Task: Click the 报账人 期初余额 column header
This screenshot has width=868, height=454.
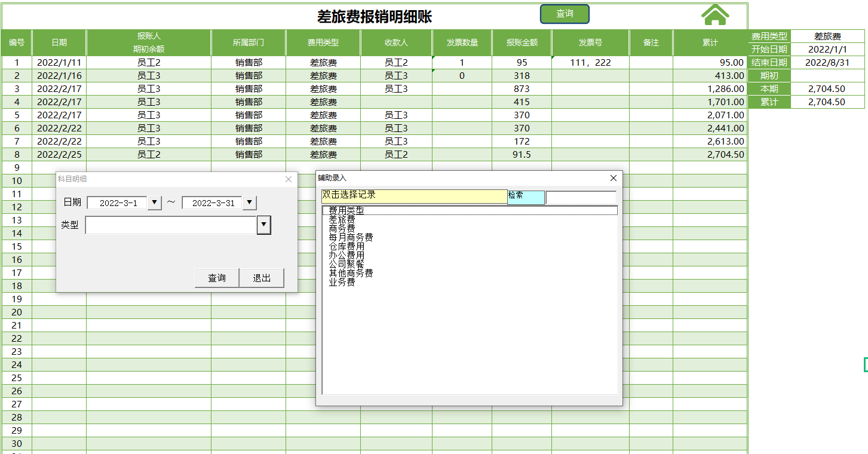Action: tap(149, 42)
